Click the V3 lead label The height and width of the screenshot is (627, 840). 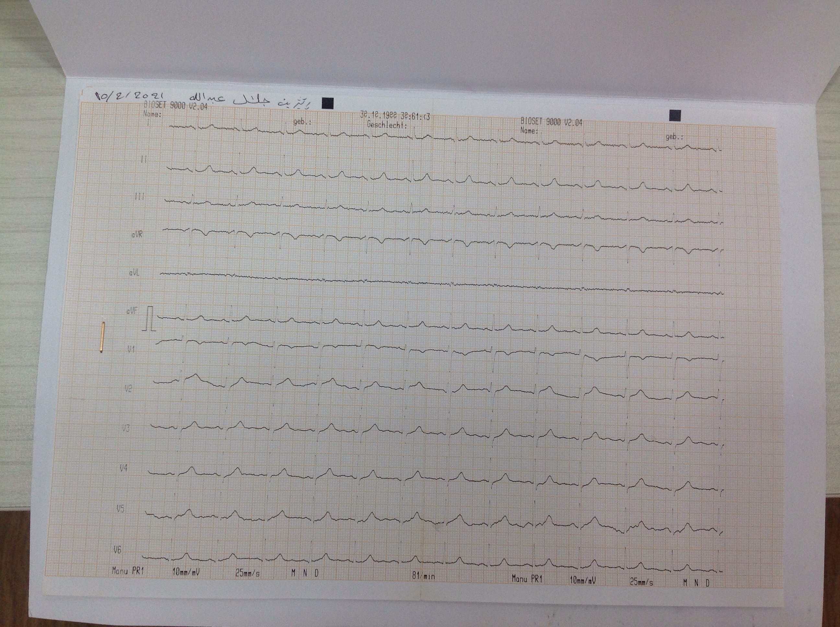126,428
